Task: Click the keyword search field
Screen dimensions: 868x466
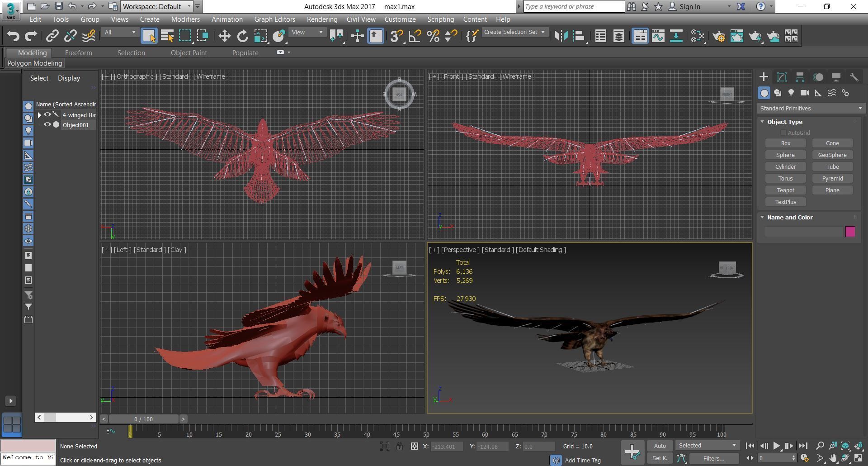Action: [x=574, y=6]
